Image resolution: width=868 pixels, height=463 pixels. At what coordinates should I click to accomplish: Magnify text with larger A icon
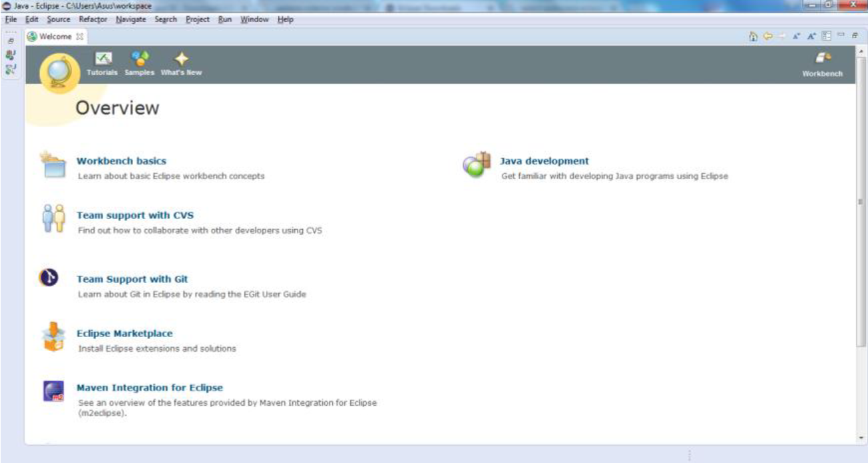811,37
